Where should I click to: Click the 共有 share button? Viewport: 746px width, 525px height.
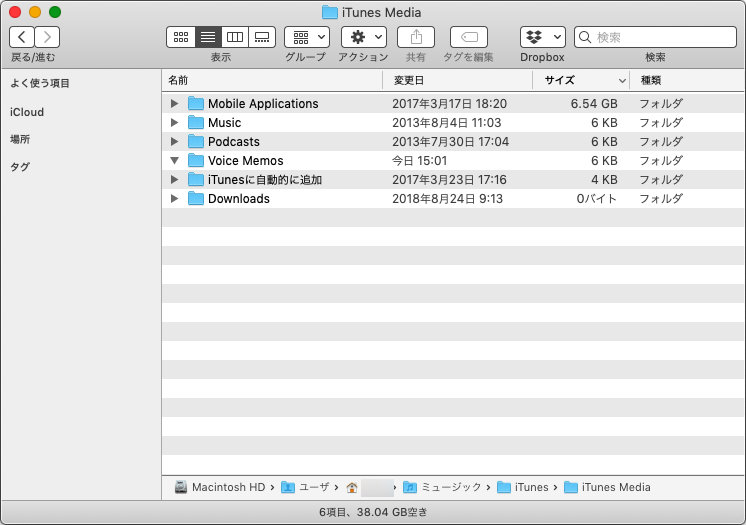click(416, 37)
